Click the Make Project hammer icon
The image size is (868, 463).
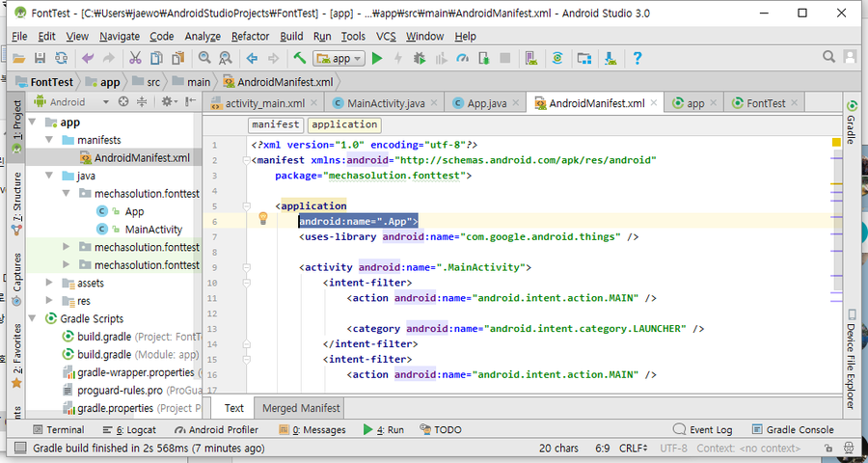click(300, 58)
